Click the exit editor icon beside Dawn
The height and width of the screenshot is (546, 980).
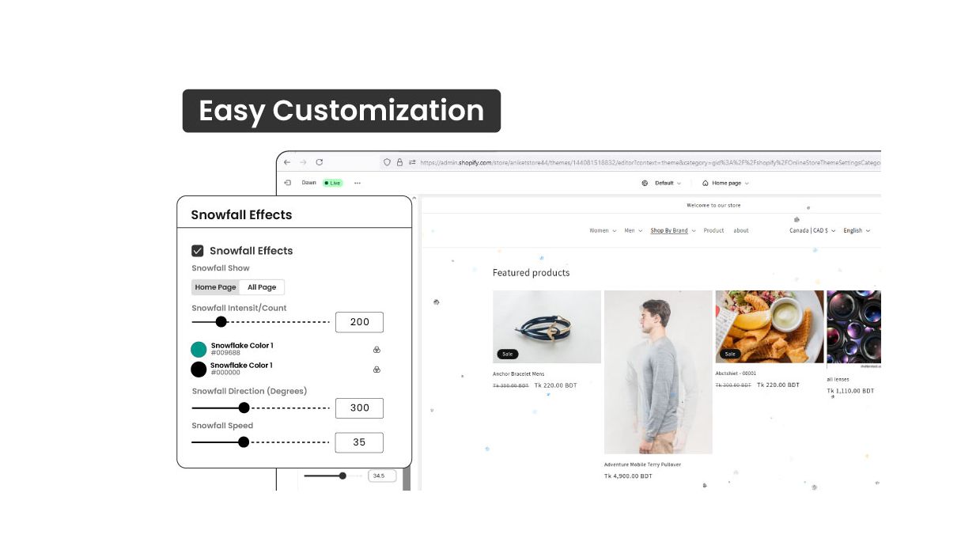[287, 183]
